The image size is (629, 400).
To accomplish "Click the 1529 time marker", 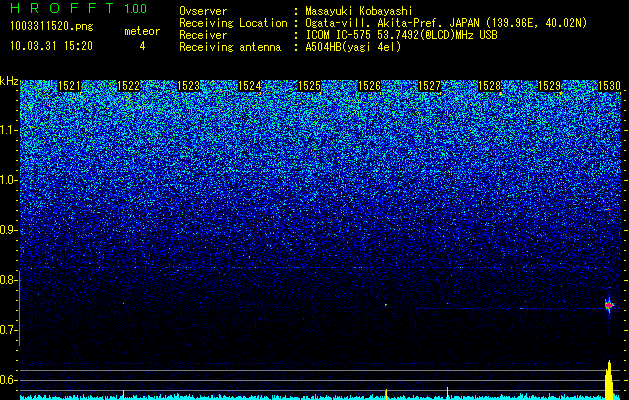I will pyautogui.click(x=549, y=86).
